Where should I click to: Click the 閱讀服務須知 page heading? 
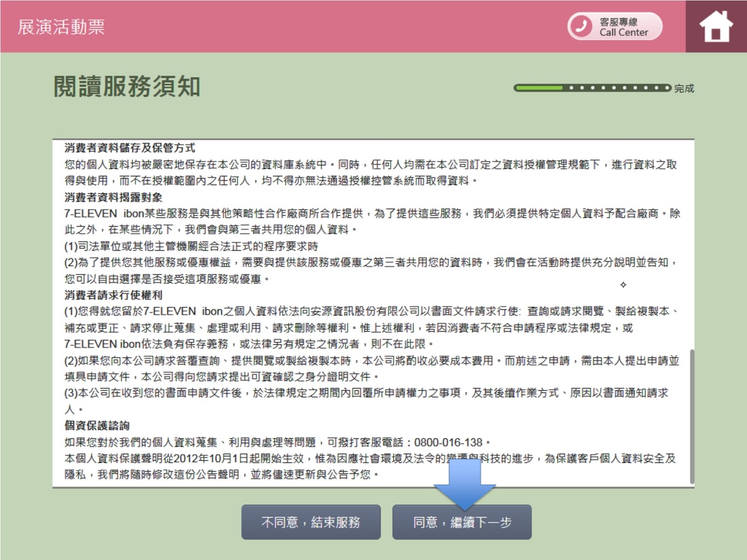127,86
